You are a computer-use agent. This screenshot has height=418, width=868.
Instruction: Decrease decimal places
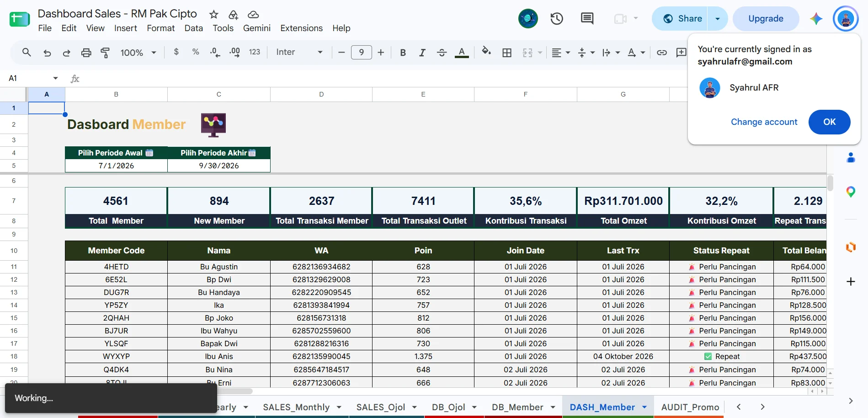pyautogui.click(x=215, y=52)
